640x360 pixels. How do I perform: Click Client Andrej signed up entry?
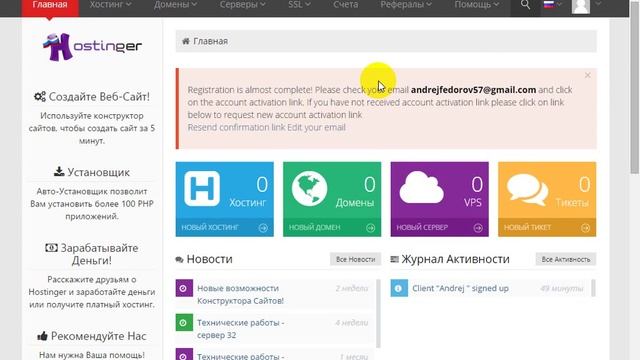(x=460, y=288)
